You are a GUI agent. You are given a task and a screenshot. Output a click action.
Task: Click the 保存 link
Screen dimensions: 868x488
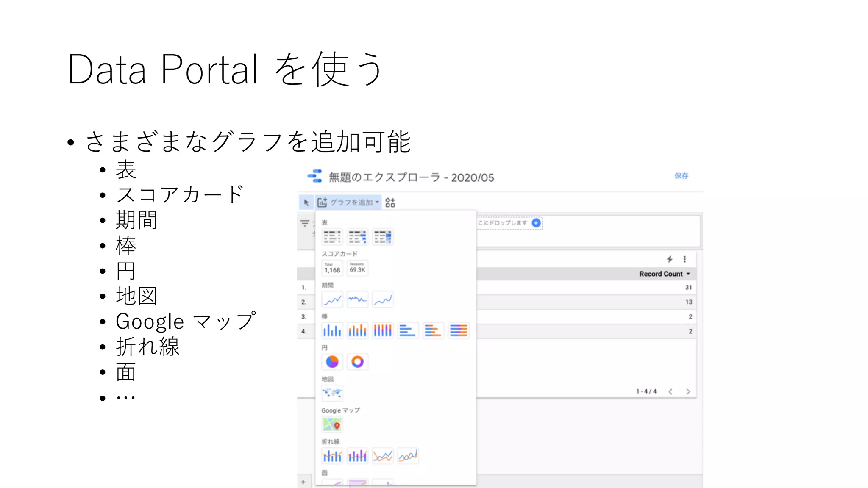pyautogui.click(x=682, y=176)
